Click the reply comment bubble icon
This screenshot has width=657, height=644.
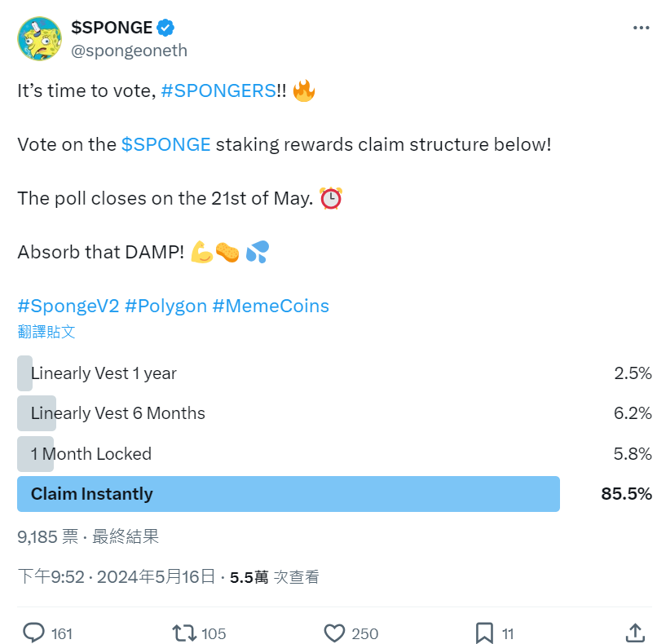[x=33, y=633]
